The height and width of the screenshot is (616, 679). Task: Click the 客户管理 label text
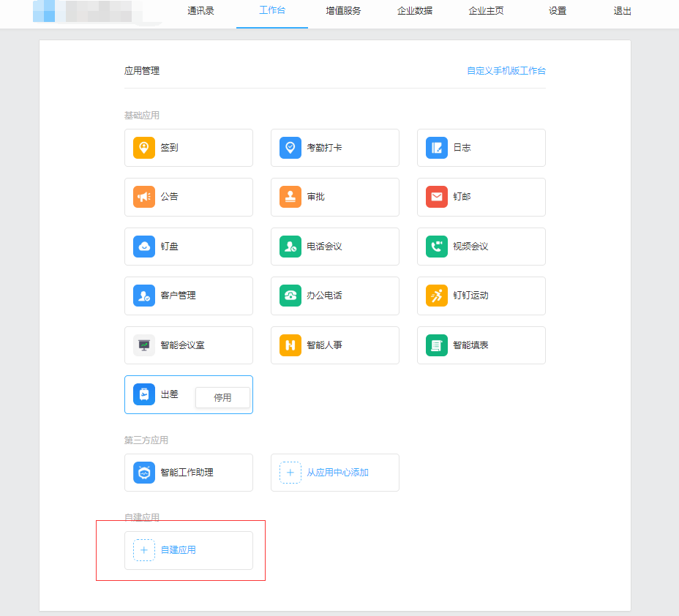coord(178,296)
